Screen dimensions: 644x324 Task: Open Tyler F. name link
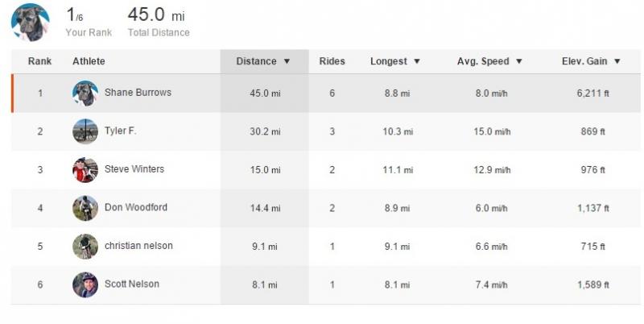(120, 131)
